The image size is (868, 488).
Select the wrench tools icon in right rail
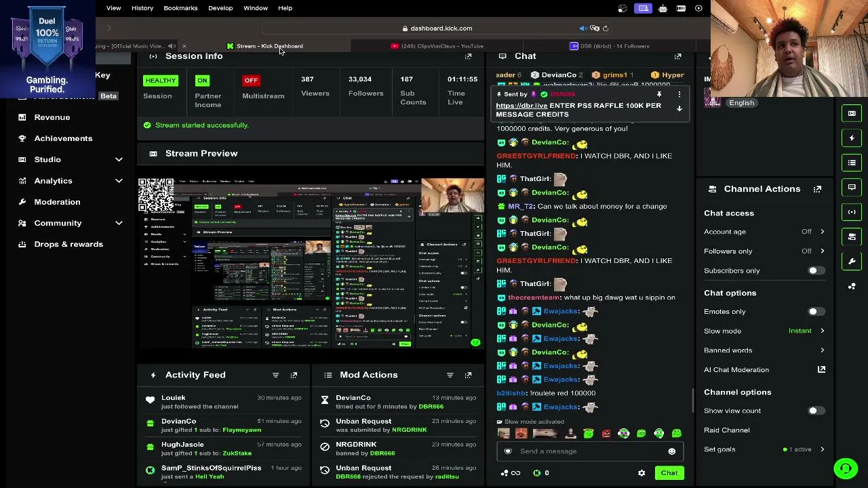point(852,261)
